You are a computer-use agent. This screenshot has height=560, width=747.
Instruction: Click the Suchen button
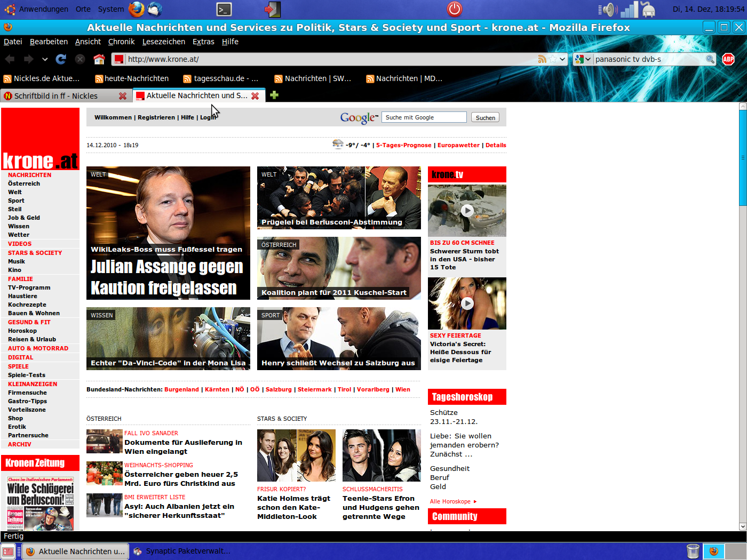[485, 117]
